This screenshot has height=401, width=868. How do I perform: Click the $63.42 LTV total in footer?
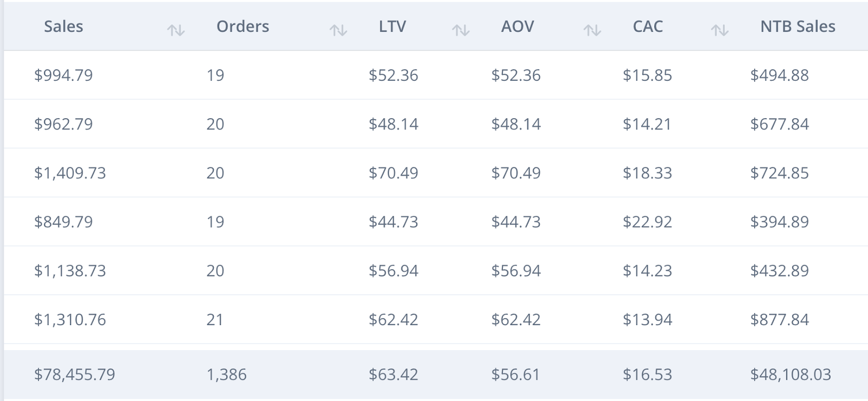click(x=393, y=374)
